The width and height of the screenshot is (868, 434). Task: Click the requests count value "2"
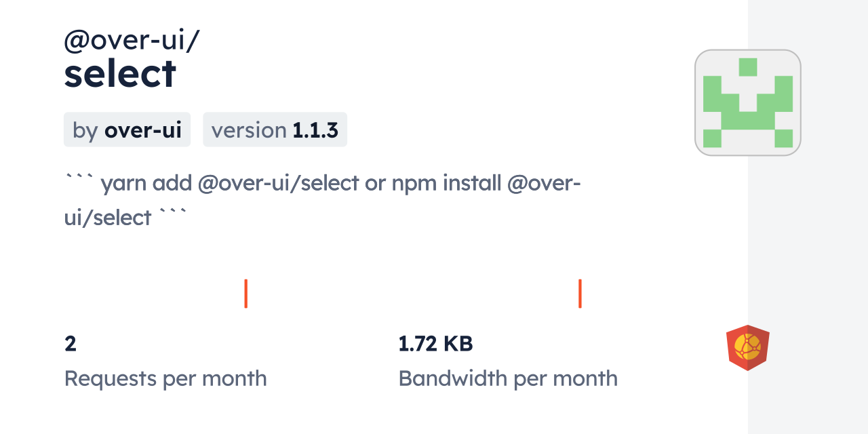pos(71,344)
